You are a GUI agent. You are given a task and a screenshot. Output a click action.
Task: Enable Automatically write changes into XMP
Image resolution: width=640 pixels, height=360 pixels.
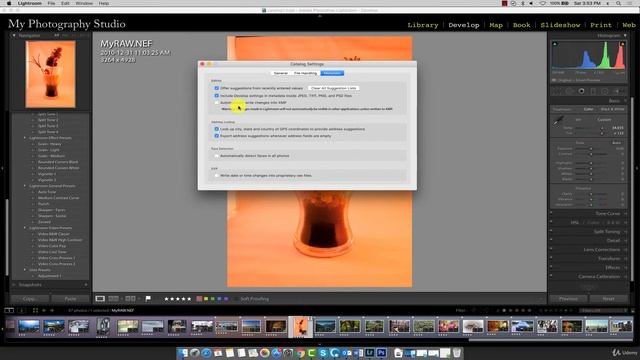(x=217, y=102)
